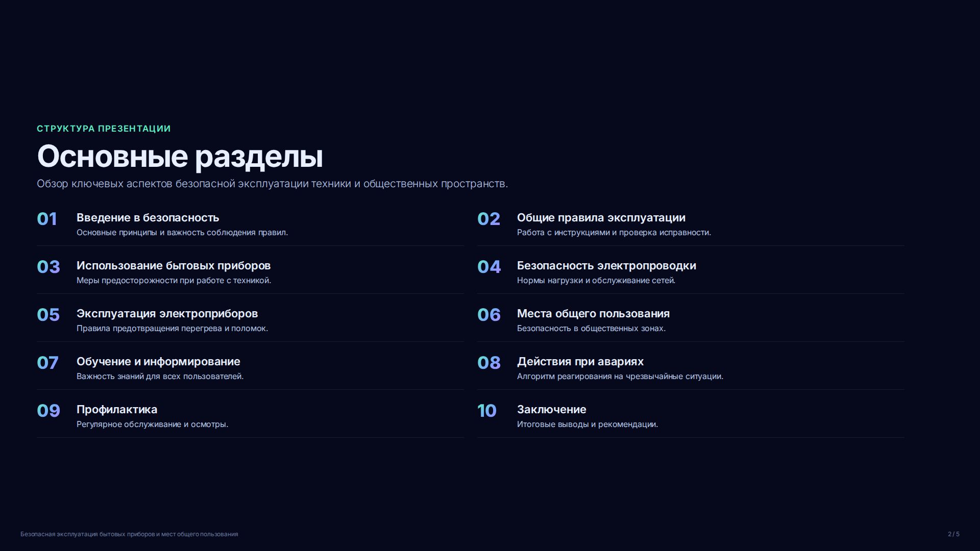Select 'Места общего пользования' title
This screenshot has width=980, height=551.
point(593,314)
